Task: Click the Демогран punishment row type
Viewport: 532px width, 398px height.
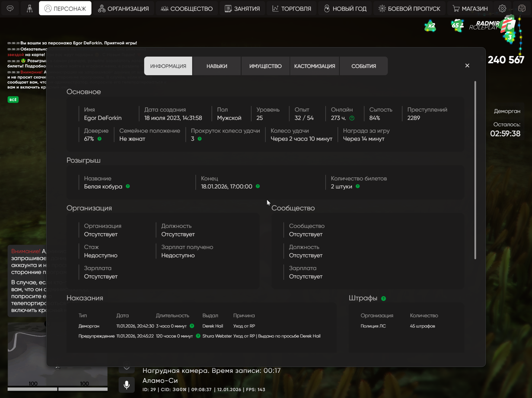Action: 89,326
